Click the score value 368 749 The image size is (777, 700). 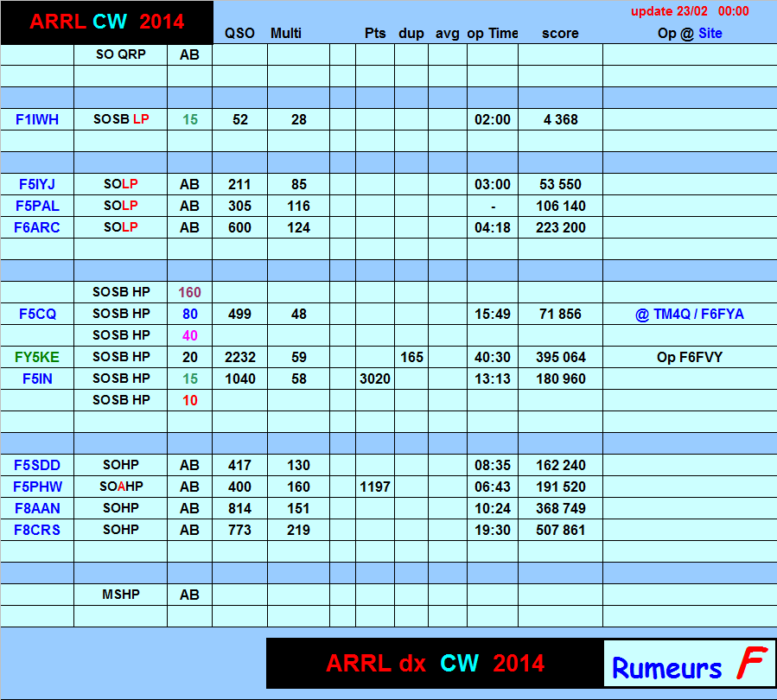tap(560, 508)
